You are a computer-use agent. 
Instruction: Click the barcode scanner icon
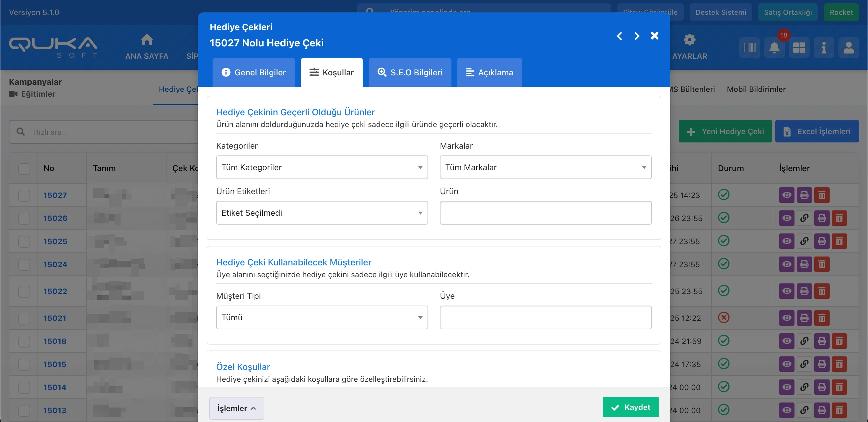749,48
